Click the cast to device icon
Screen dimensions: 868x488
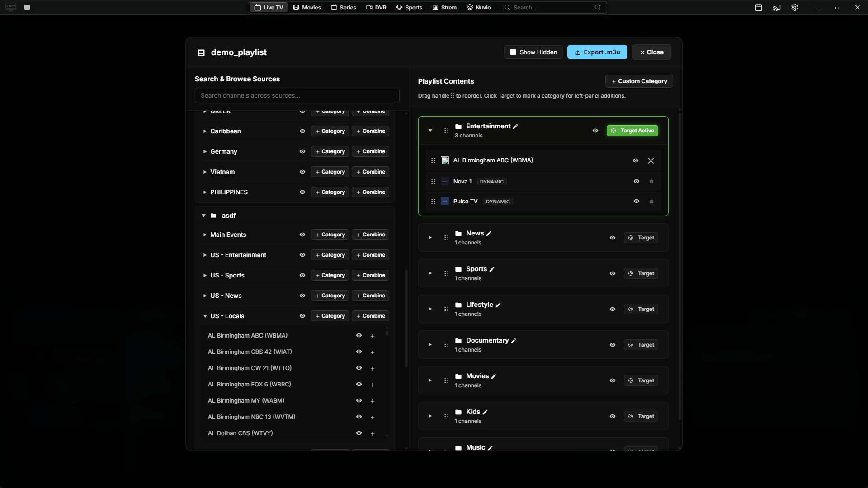[777, 8]
